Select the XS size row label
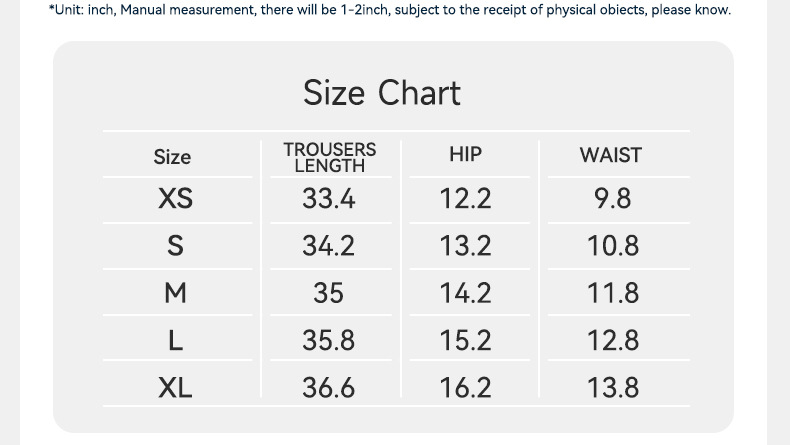The width and height of the screenshot is (790, 445). 175,199
